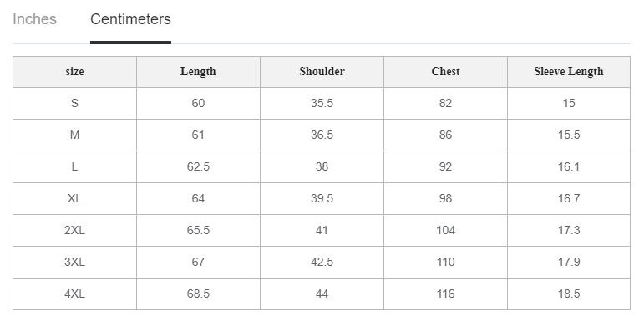This screenshot has width=644, height=322.
Task: Switch to the Inches tab
Action: [34, 19]
